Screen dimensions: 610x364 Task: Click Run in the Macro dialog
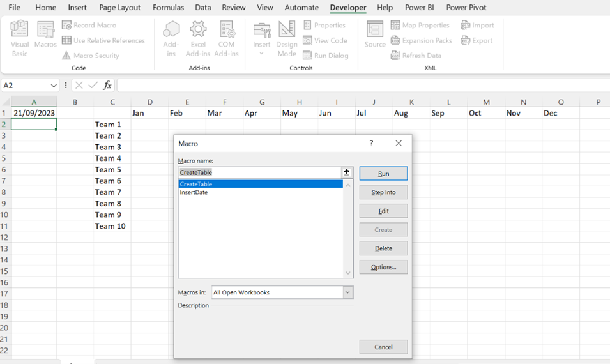(384, 174)
